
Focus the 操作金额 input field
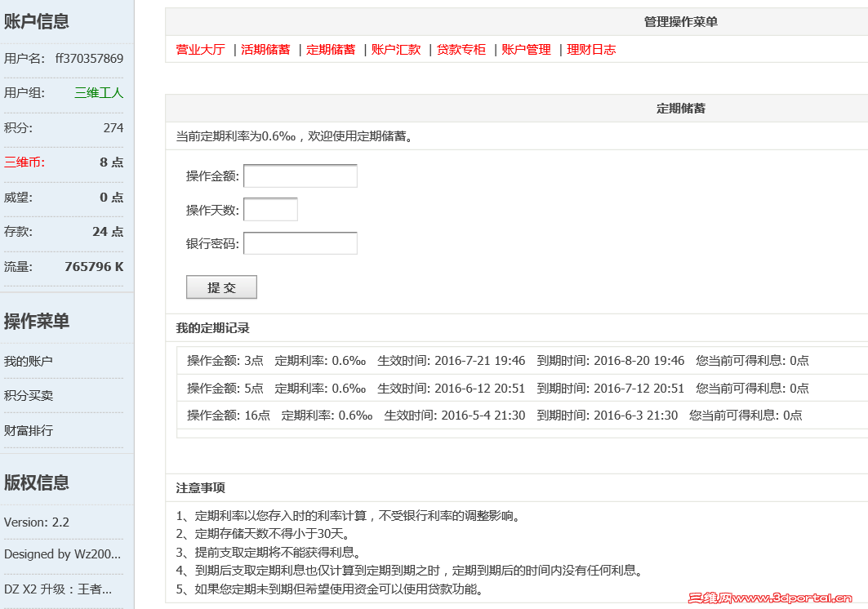[x=300, y=176]
